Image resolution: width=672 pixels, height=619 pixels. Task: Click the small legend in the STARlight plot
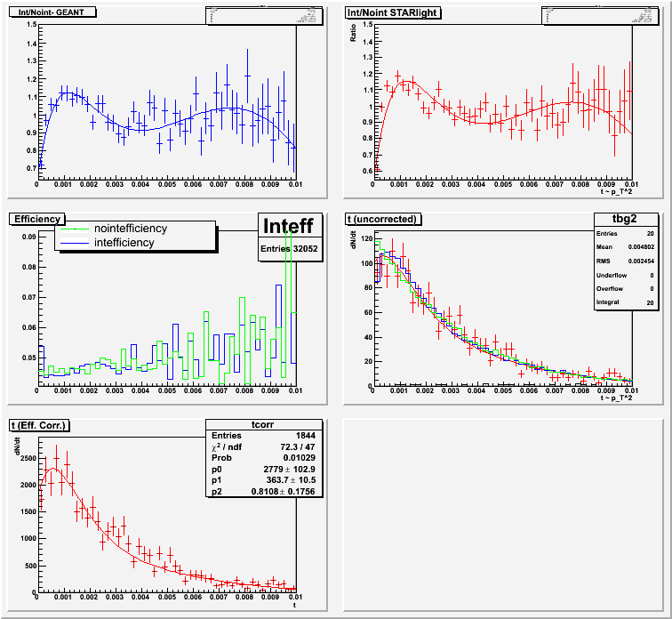[x=600, y=18]
